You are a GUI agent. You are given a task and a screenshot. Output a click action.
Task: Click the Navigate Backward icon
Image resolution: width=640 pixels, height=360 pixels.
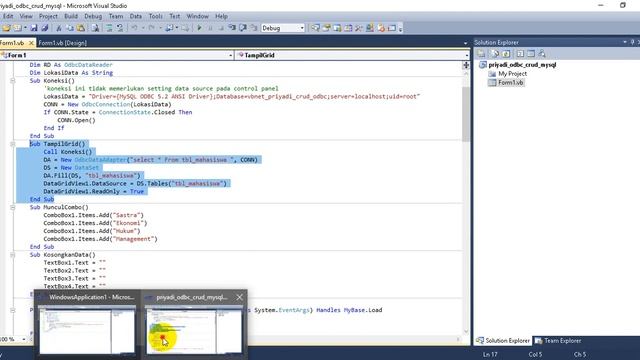pyautogui.click(x=169, y=28)
